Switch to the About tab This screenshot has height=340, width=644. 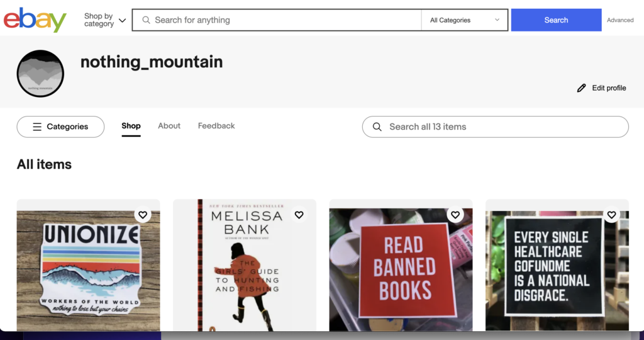pyautogui.click(x=169, y=126)
